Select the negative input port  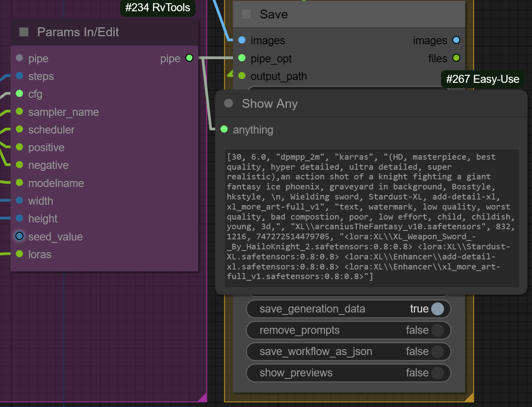pos(19,164)
